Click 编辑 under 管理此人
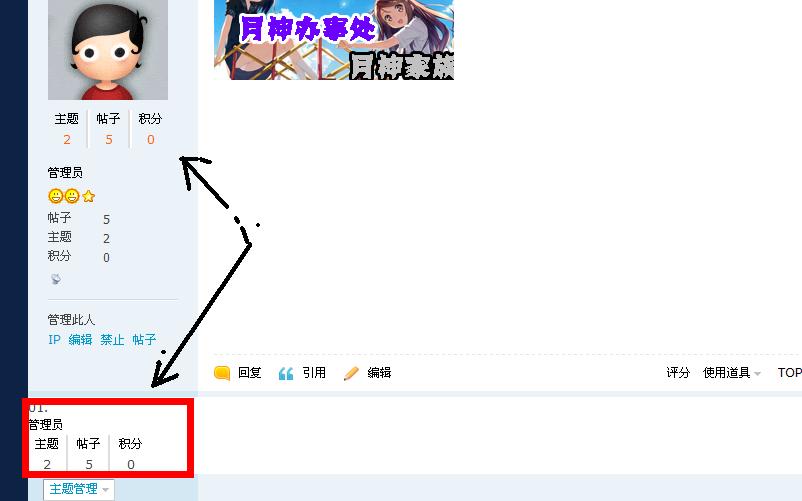 tap(80, 339)
